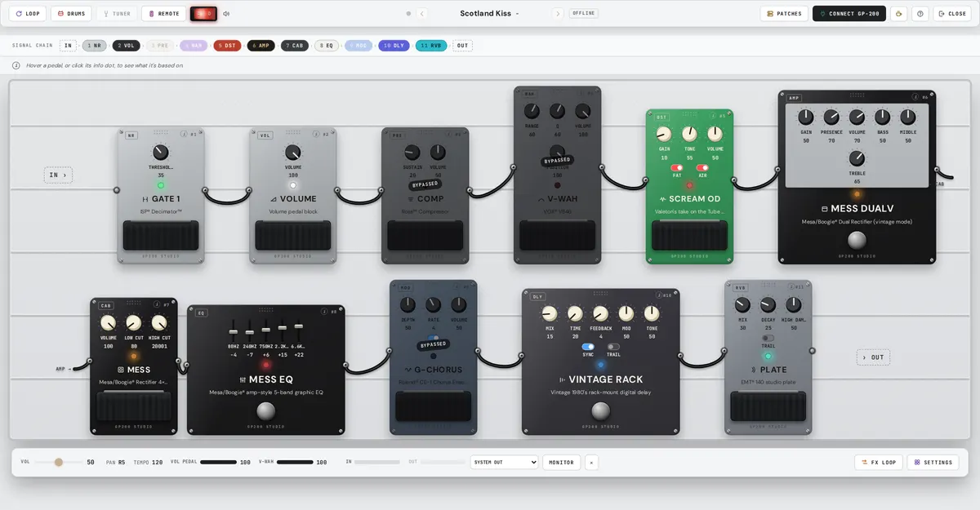Click the 80HZ fader on MESS EQ

(233, 332)
